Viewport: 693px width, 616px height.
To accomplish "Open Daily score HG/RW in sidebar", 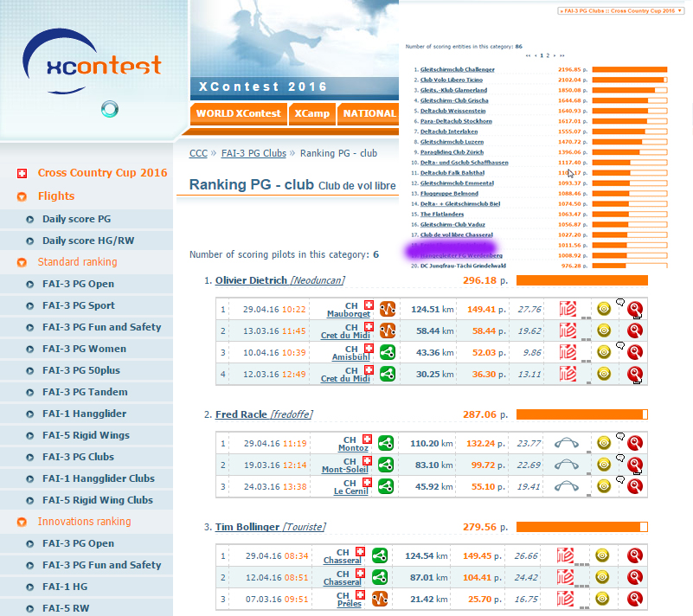I will pos(88,241).
